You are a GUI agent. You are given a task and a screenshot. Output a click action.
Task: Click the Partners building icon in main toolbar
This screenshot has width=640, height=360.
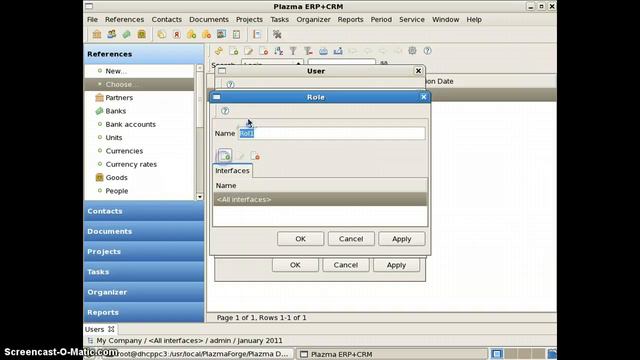coord(97,34)
